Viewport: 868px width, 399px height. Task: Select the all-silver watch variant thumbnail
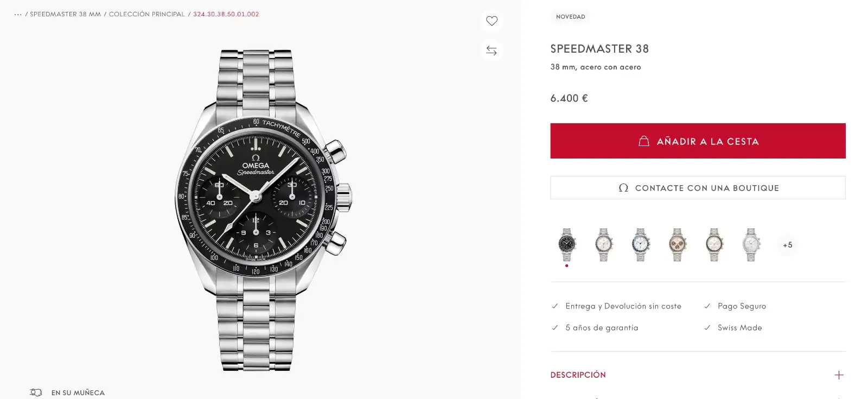click(x=751, y=245)
